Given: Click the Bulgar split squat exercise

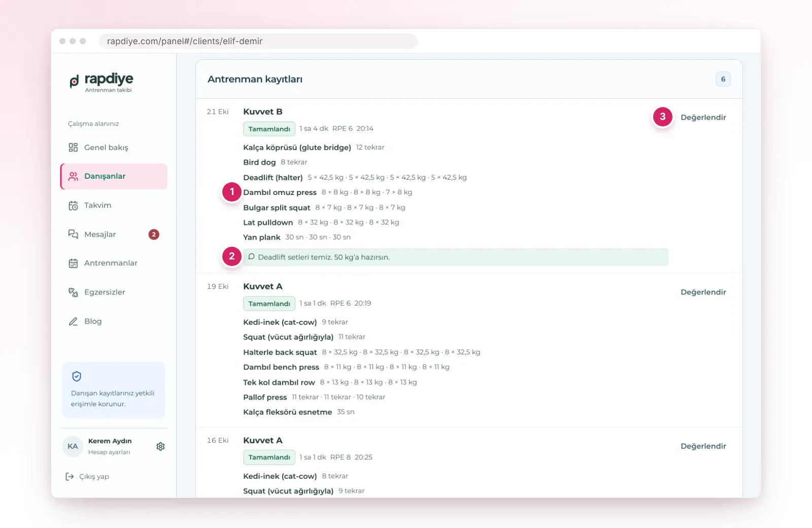Looking at the screenshot, I should tap(324, 208).
